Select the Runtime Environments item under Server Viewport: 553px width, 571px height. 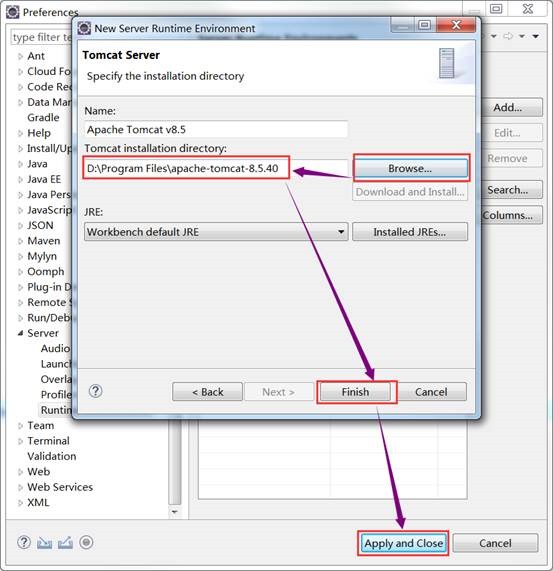56,410
